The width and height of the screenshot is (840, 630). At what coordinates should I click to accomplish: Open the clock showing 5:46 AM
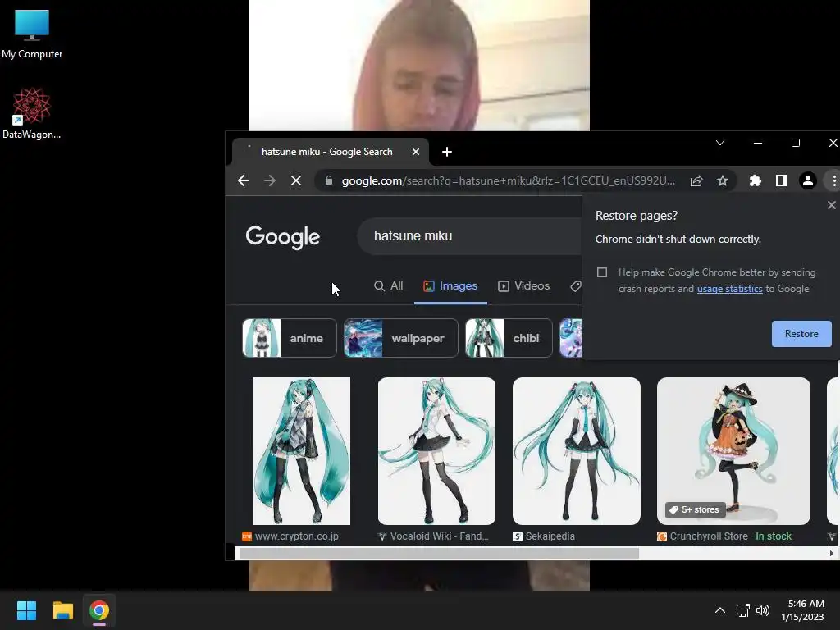[802, 610]
